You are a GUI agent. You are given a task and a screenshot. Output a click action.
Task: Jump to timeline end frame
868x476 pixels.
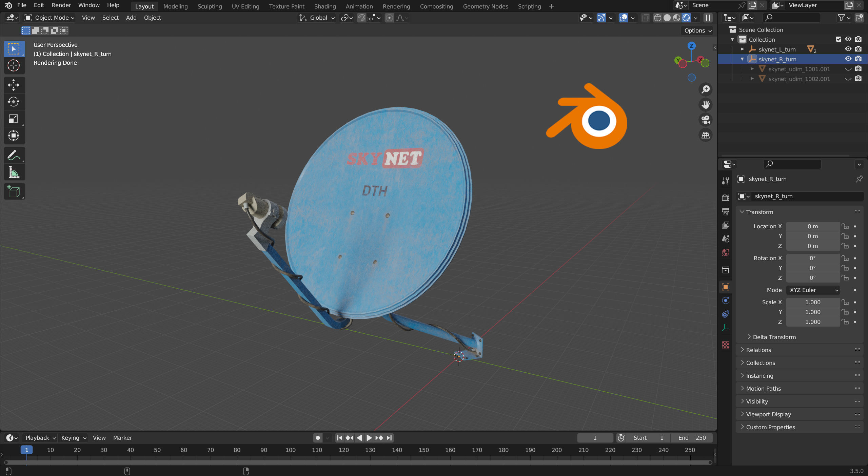click(x=389, y=438)
